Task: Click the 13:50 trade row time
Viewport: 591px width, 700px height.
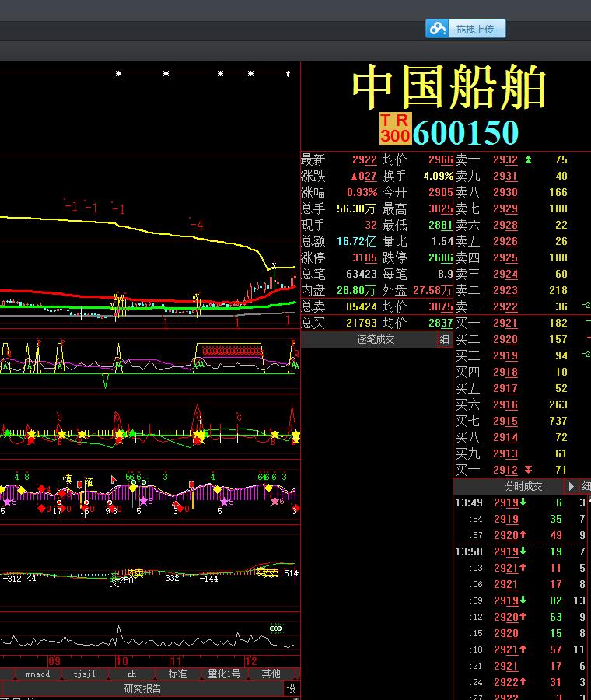Action: 469,551
